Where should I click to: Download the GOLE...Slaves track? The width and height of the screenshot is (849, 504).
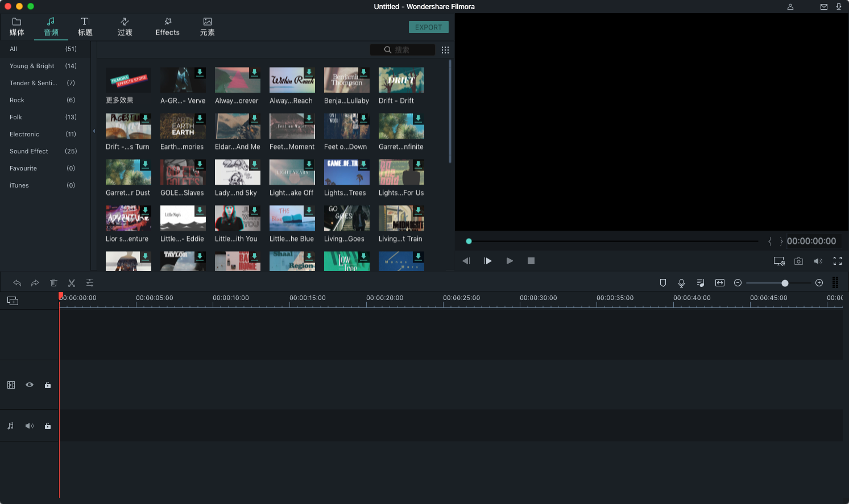click(x=200, y=164)
